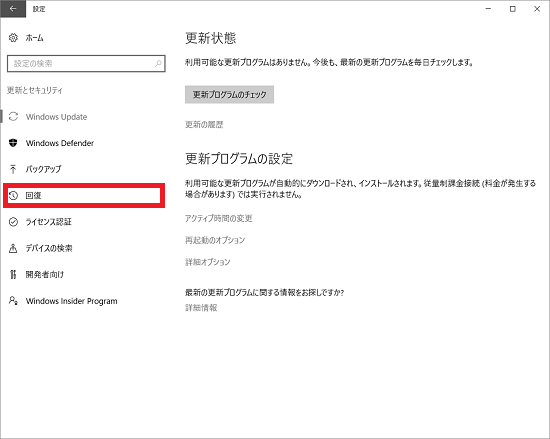
Task: Open Windows Defender section
Action: [60, 143]
